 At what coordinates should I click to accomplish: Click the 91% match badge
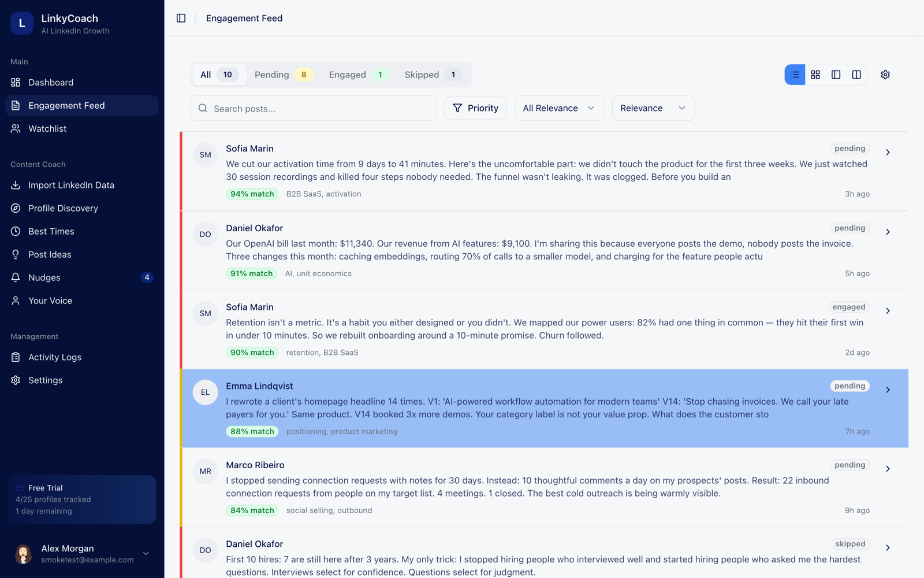click(x=251, y=273)
